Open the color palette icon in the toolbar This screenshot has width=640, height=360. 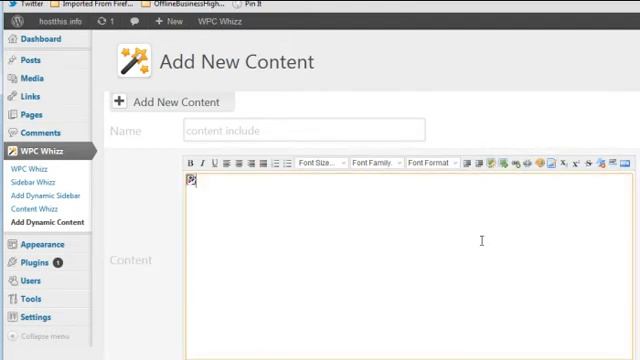540,163
